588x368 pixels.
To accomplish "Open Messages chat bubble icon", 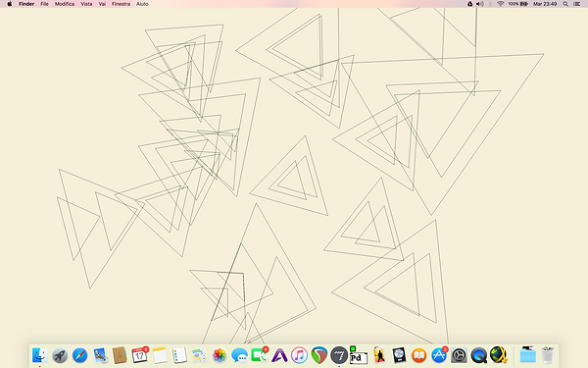I will point(239,355).
